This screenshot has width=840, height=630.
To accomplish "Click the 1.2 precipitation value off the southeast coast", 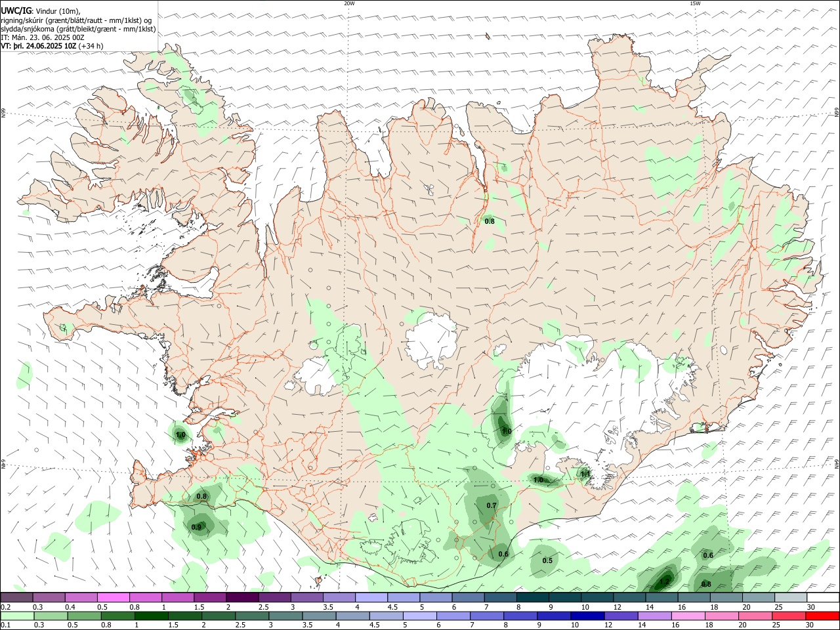I will 664,581.
